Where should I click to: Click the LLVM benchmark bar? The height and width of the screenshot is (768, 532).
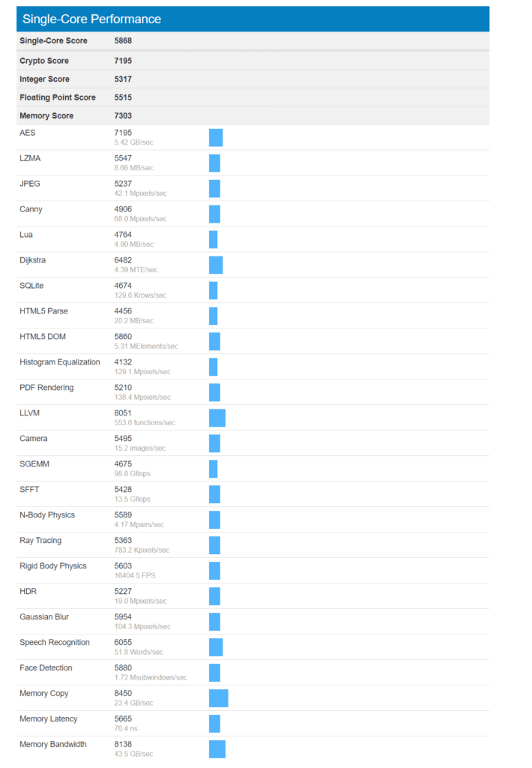pyautogui.click(x=217, y=418)
